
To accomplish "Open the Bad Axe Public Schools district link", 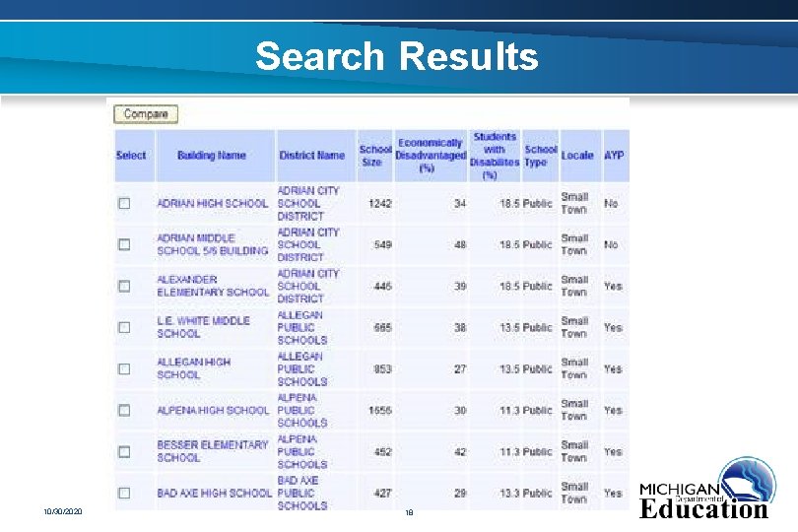I will 302,493.
